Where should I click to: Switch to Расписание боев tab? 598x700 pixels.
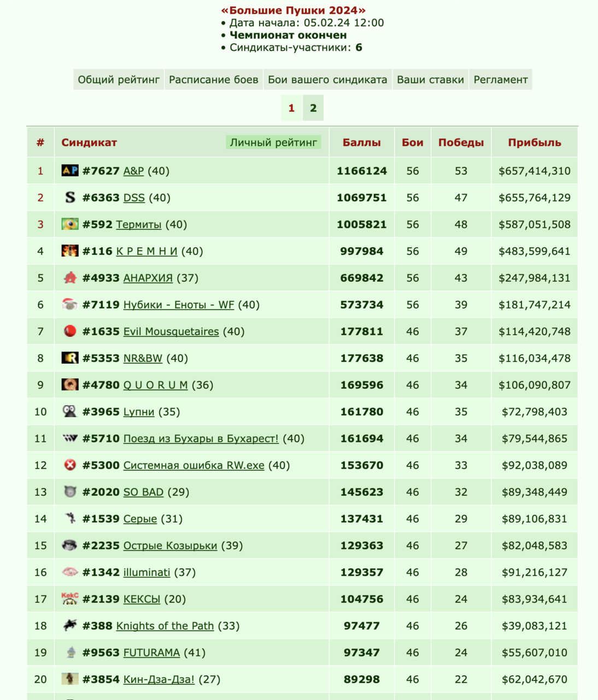click(214, 79)
